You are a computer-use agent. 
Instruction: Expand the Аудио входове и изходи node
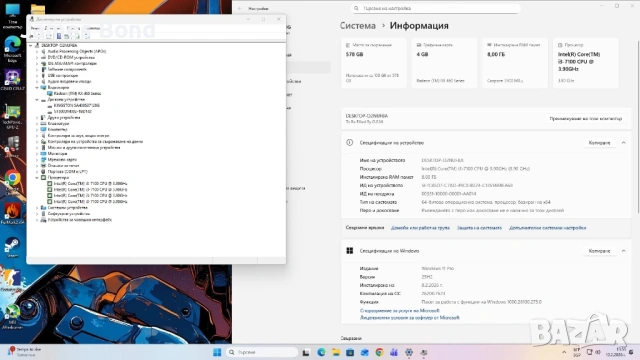[x=37, y=82]
